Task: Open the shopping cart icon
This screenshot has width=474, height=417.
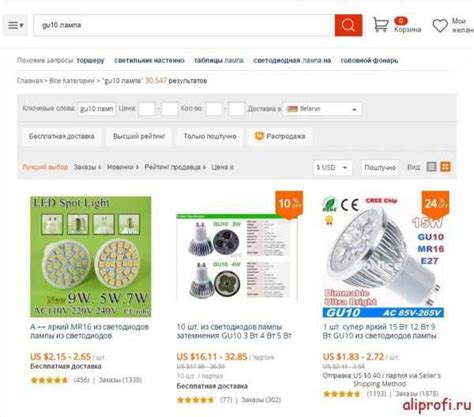Action: 380,25
